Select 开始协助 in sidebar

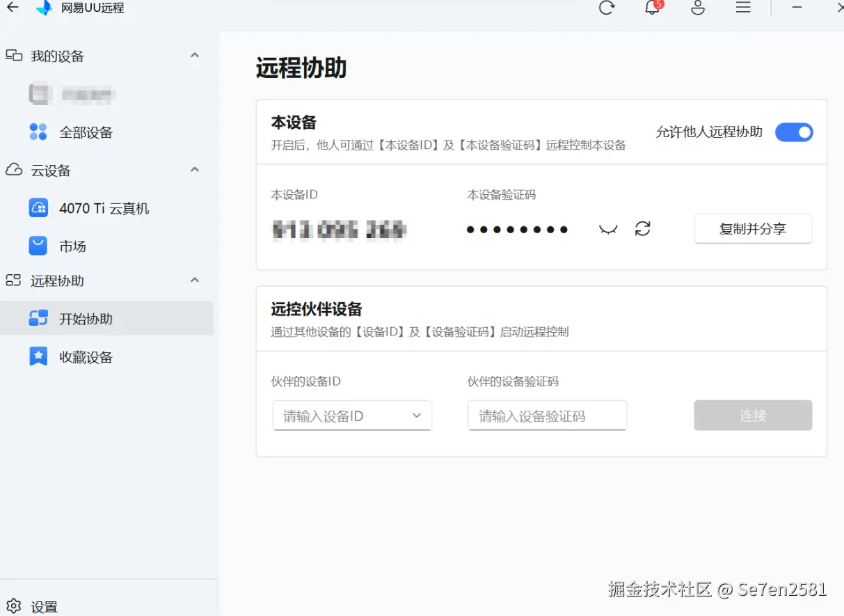(107, 319)
